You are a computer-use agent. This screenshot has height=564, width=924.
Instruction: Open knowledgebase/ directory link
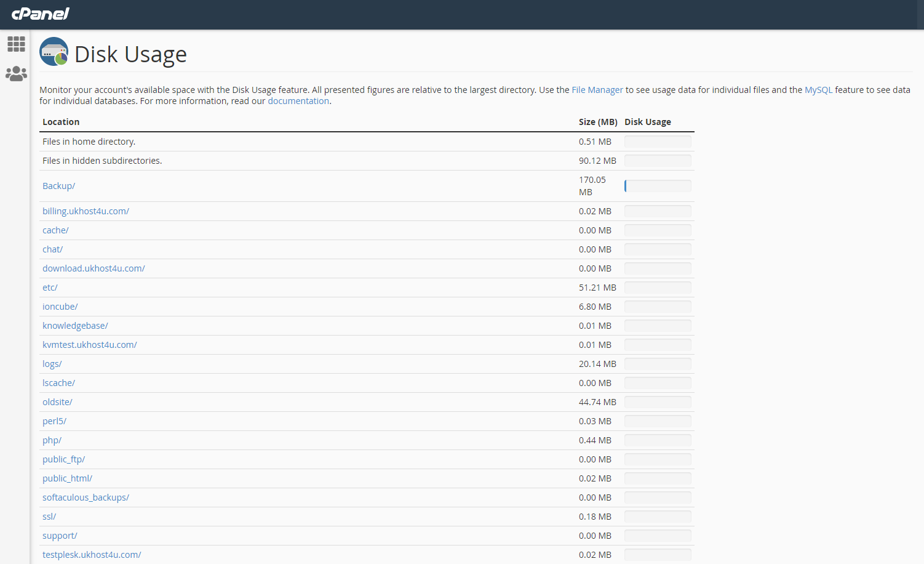75,326
